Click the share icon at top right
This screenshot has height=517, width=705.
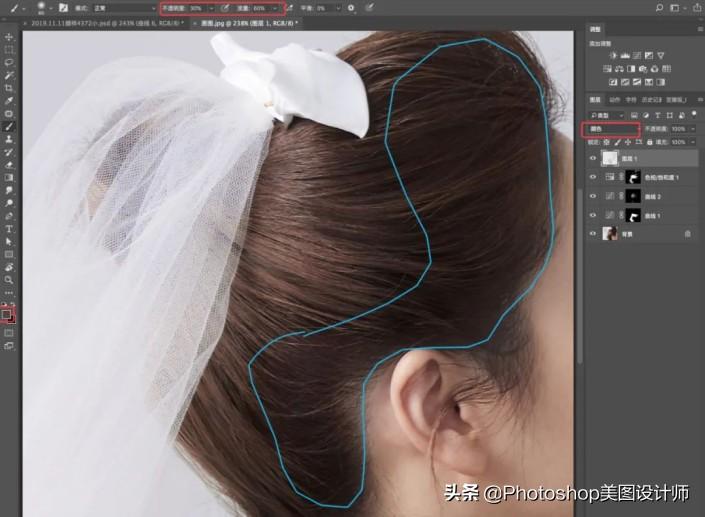coord(696,7)
